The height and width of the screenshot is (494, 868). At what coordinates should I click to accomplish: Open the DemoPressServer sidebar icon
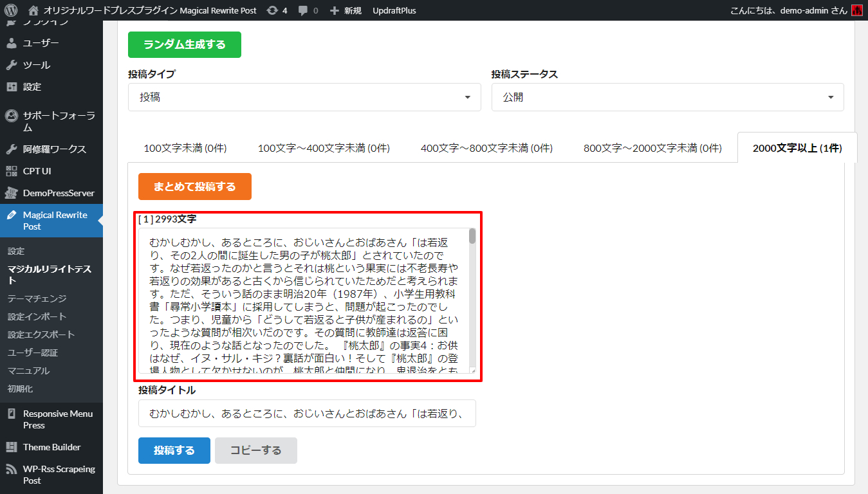[x=12, y=193]
